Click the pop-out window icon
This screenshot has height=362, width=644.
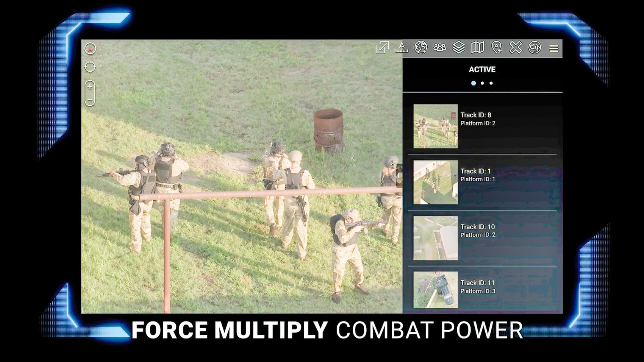(x=383, y=48)
